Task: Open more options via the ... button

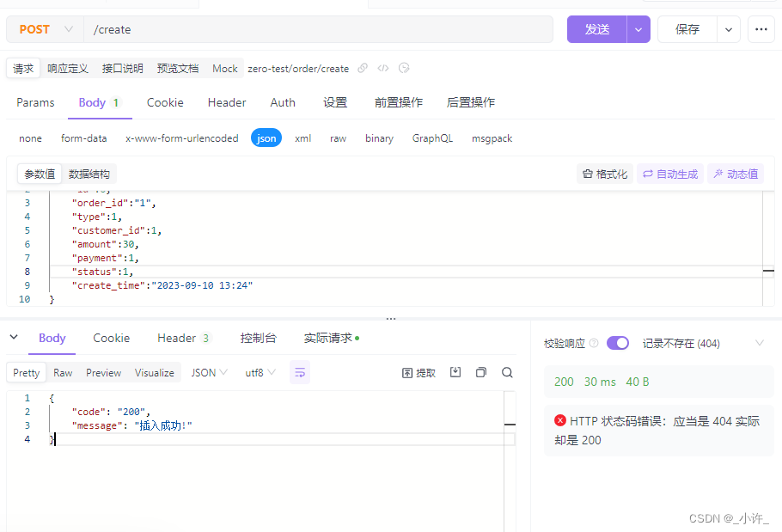Action: (761, 29)
